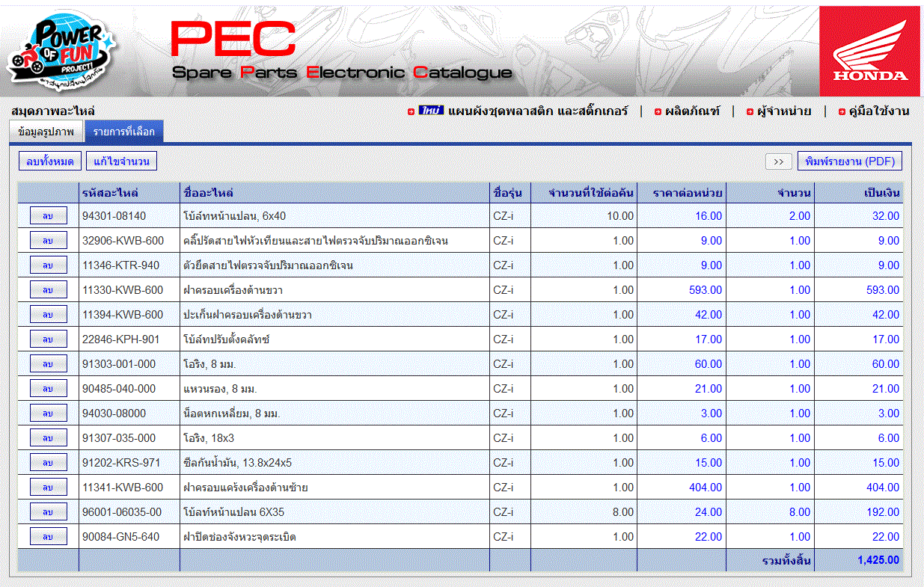Delete row 90485-040-000 with ลบ button
The height and width of the screenshot is (587, 924).
point(48,389)
